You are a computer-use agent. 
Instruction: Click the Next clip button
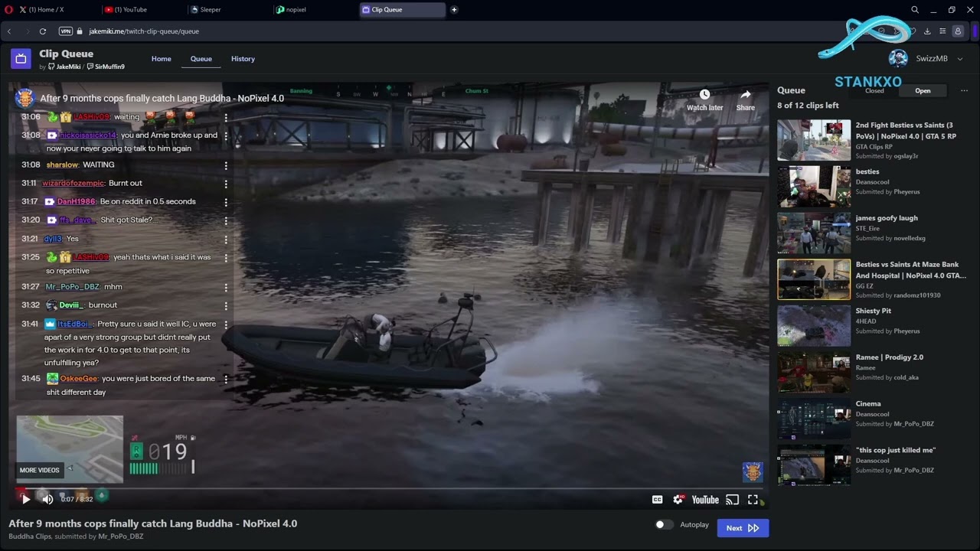[743, 528]
